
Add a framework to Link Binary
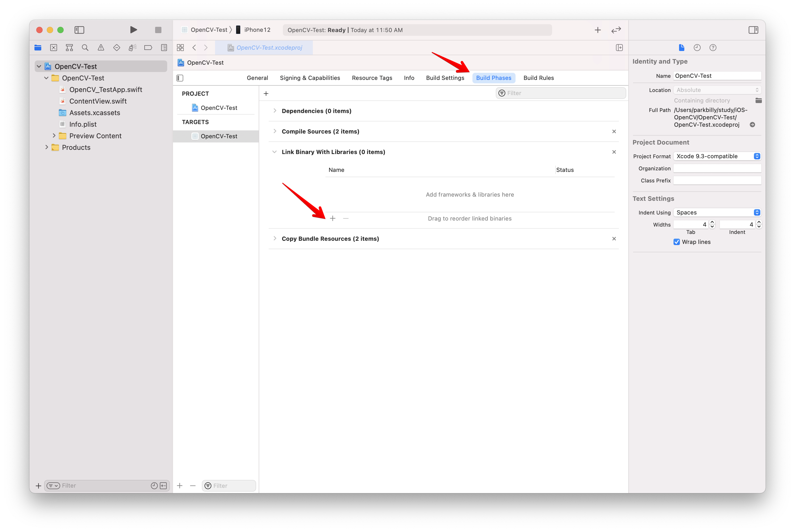333,218
